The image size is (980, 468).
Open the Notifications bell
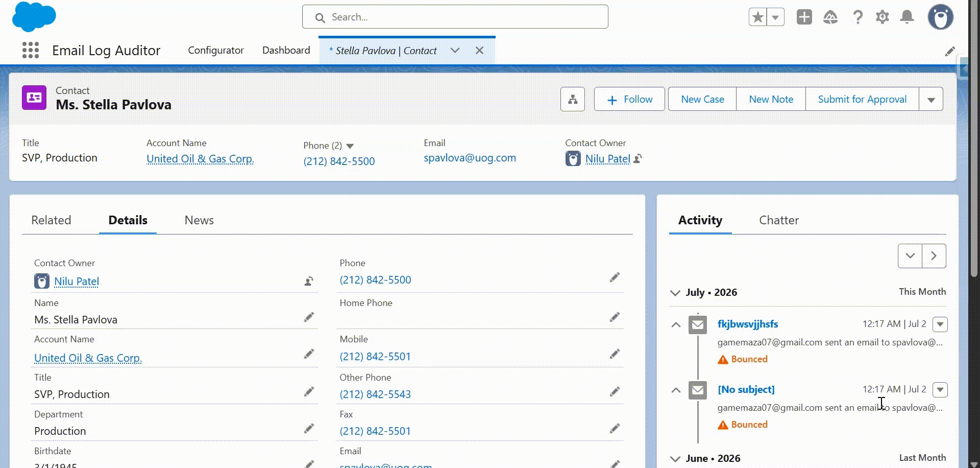(x=907, y=17)
